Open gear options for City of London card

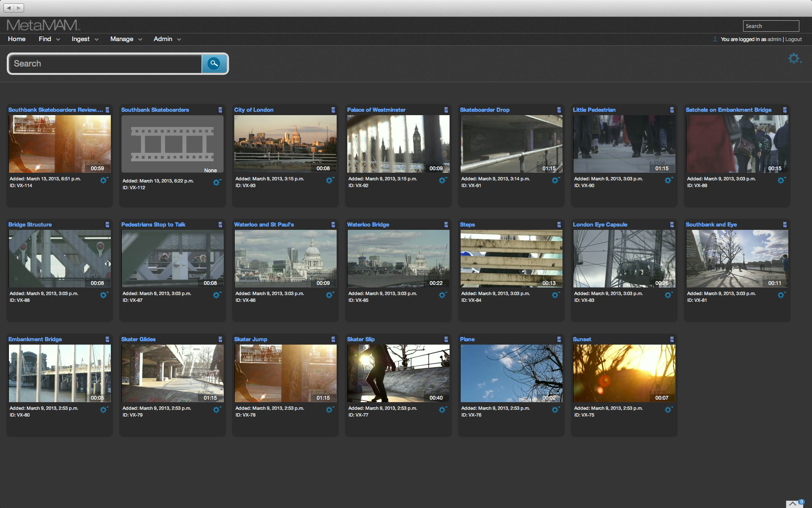[330, 180]
